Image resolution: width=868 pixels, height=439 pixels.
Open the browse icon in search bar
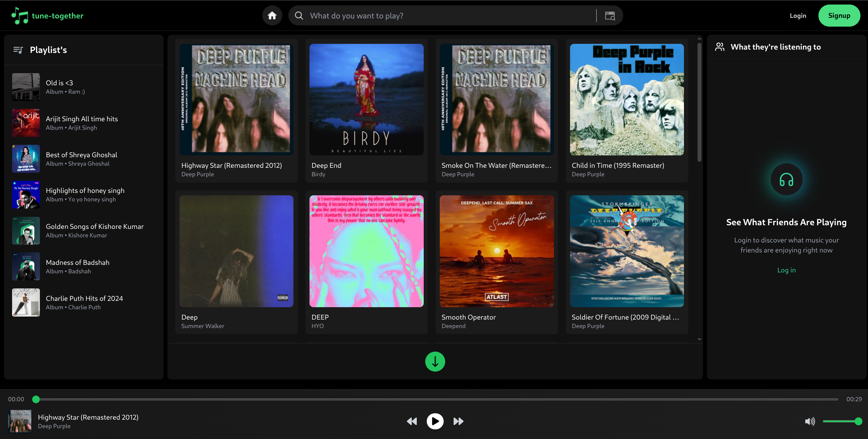tap(610, 15)
